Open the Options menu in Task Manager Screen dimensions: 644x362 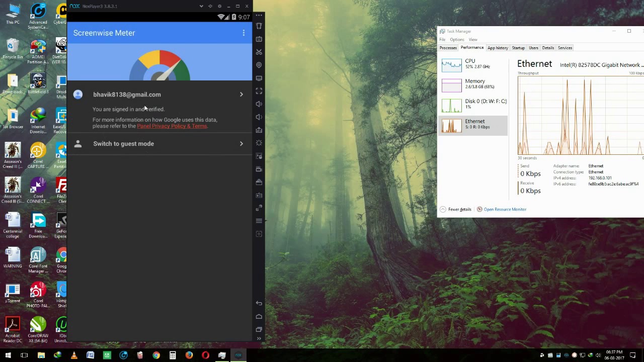pos(457,40)
